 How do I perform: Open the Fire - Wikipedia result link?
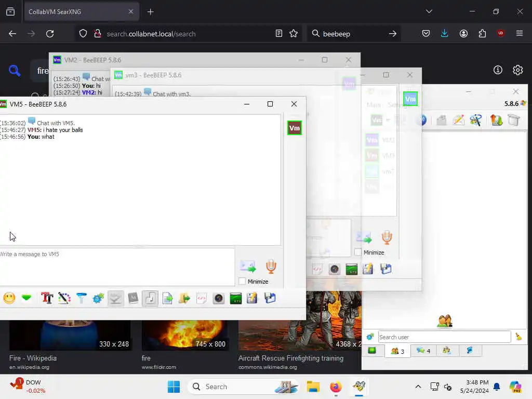tap(33, 358)
